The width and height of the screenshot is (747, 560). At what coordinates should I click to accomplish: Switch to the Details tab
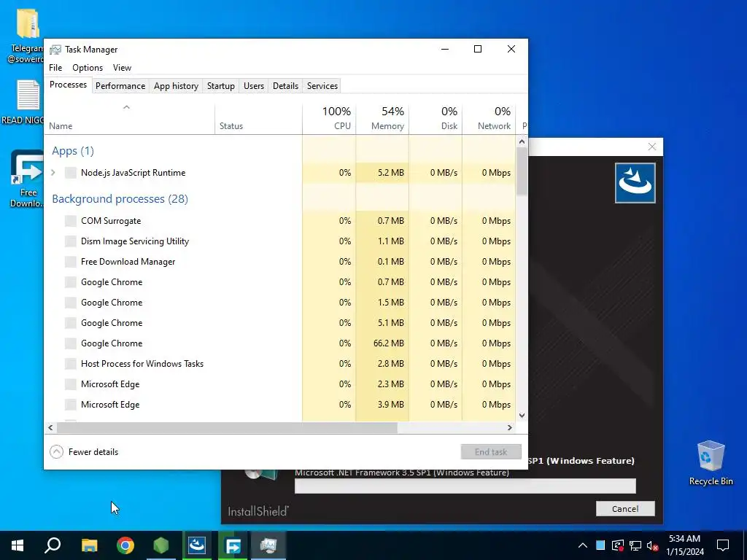click(x=285, y=86)
